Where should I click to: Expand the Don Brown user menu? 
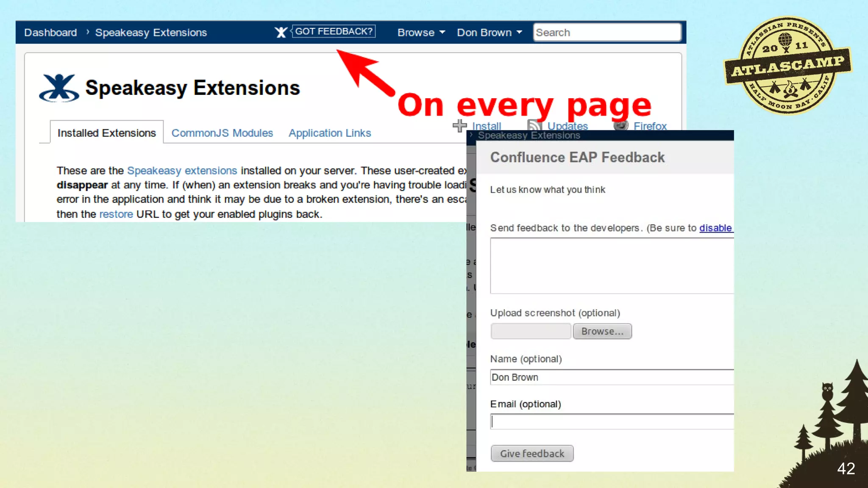coord(489,33)
